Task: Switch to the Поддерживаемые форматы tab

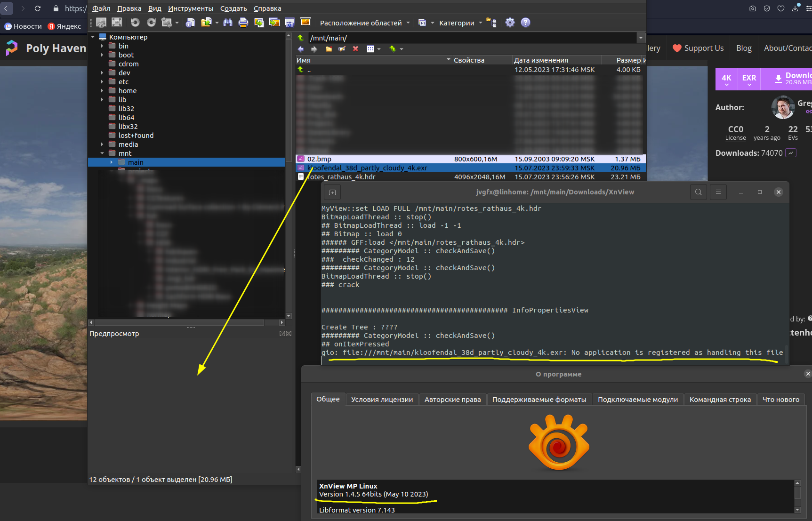Action: tap(539, 400)
